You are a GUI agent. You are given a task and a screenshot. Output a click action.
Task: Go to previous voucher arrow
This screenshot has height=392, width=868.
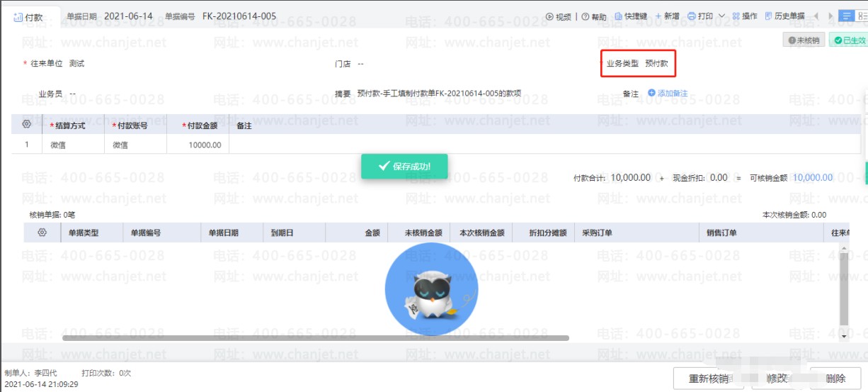coord(816,16)
